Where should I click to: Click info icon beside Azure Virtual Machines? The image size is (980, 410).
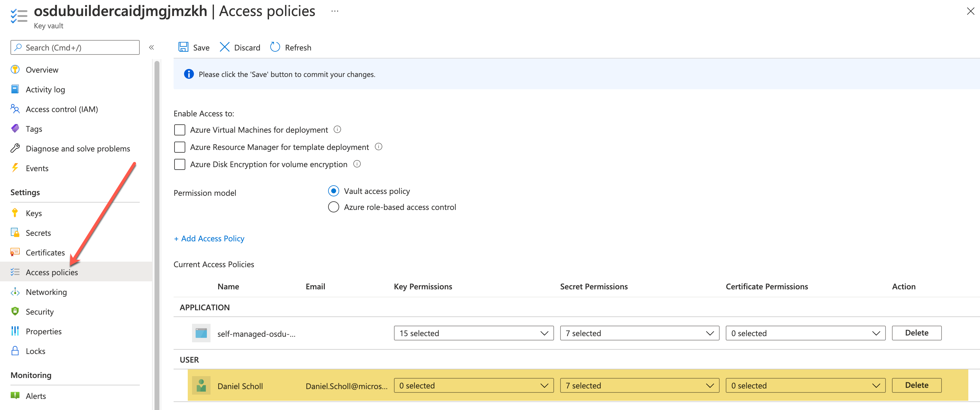point(337,129)
